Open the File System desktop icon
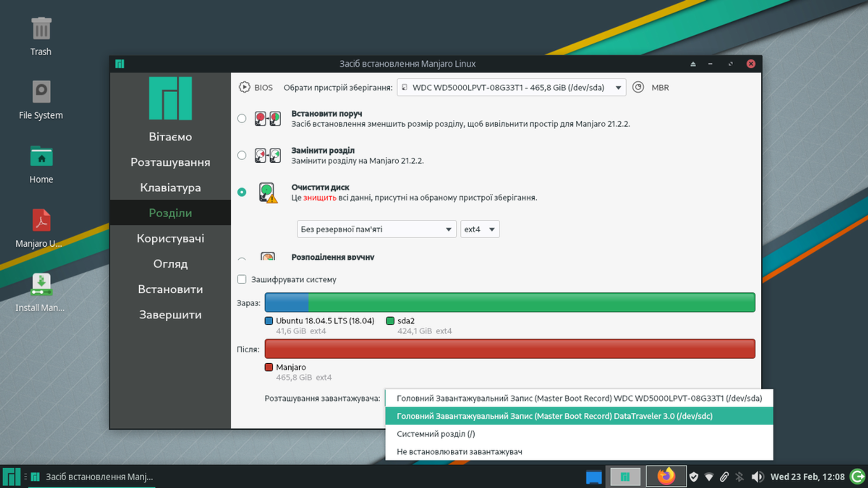This screenshot has width=868, height=488. [x=41, y=100]
